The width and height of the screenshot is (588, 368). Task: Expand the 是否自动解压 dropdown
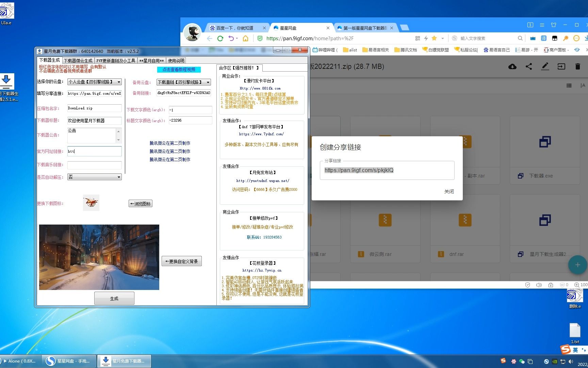click(x=95, y=177)
